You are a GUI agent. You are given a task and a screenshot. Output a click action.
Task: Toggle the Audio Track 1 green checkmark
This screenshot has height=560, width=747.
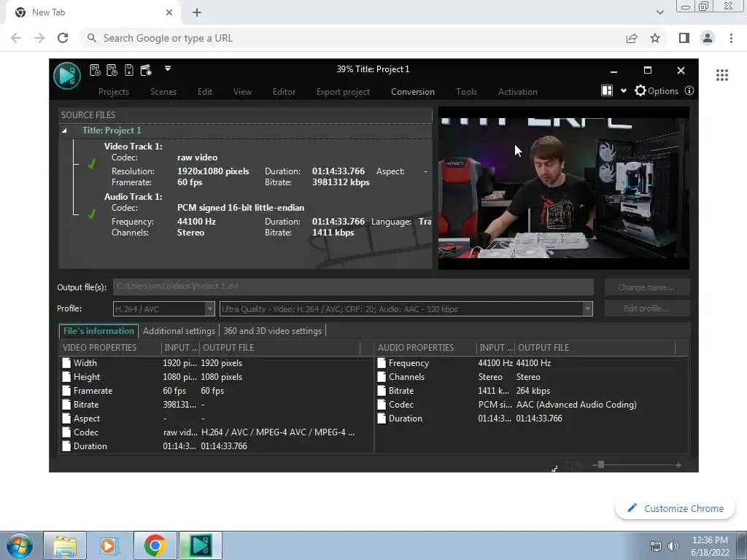[92, 214]
